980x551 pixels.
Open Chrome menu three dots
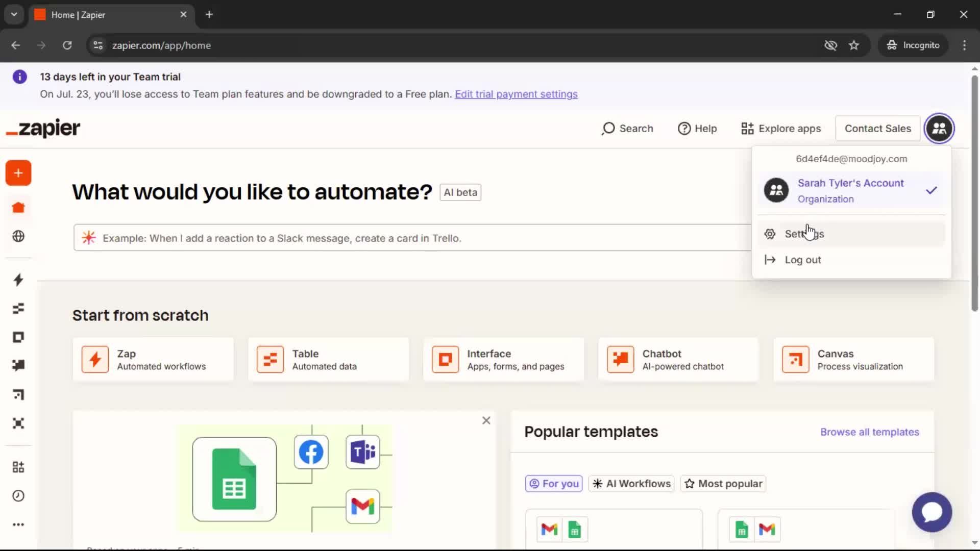point(964,45)
